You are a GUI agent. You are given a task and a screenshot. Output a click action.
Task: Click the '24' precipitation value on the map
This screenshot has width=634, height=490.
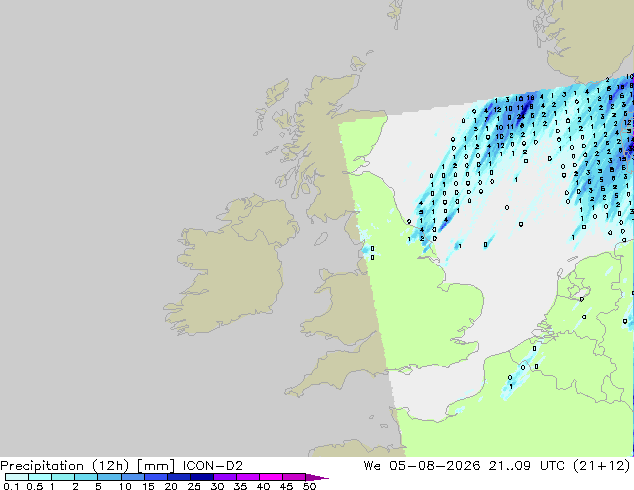pos(521,117)
